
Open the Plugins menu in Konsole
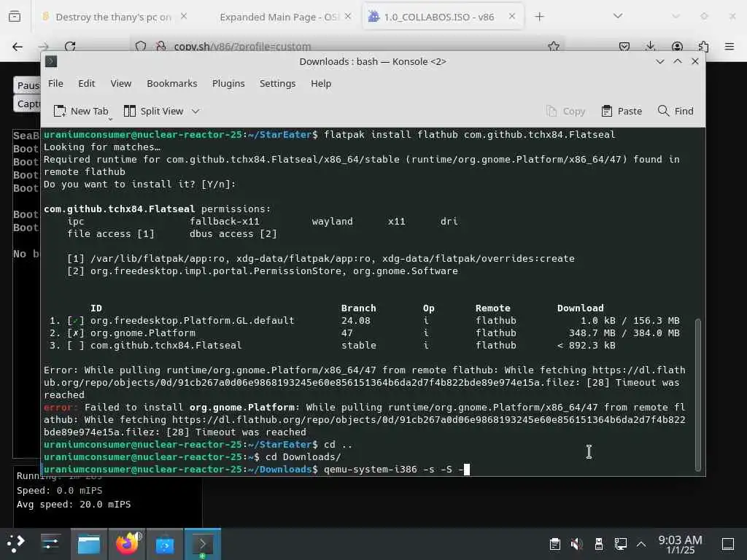tap(228, 83)
